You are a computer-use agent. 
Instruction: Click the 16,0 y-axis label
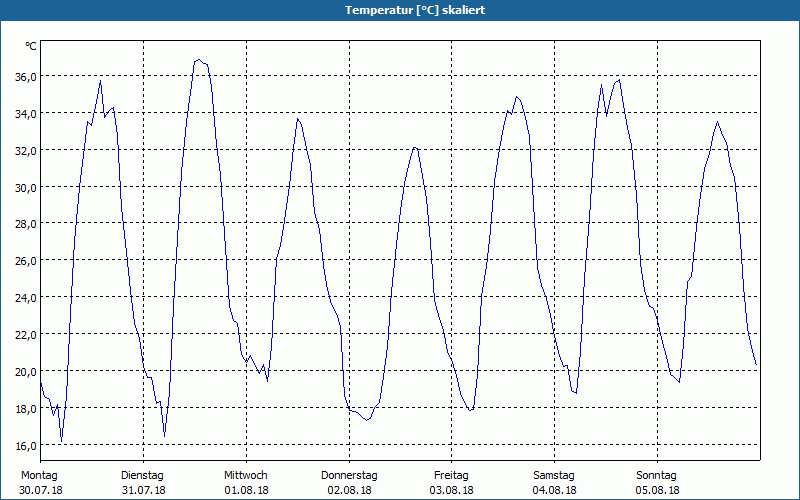[26, 445]
